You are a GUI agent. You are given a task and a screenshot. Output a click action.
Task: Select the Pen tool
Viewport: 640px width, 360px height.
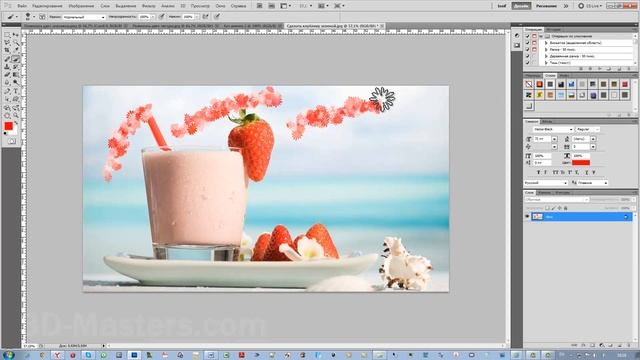pos(7,91)
